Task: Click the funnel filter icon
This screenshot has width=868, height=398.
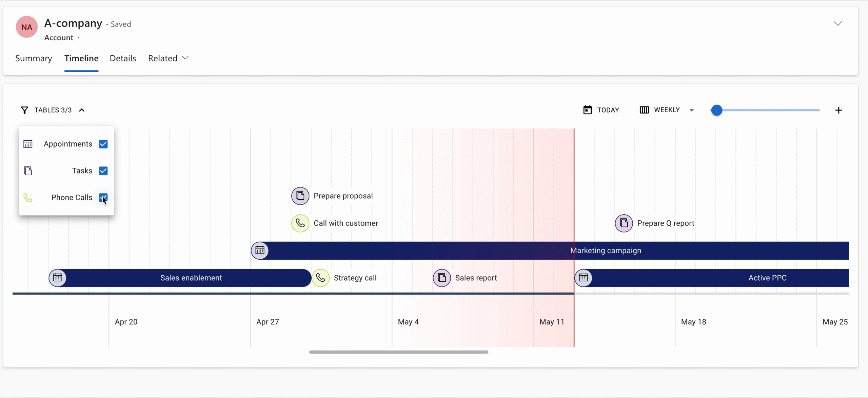Action: tap(24, 110)
